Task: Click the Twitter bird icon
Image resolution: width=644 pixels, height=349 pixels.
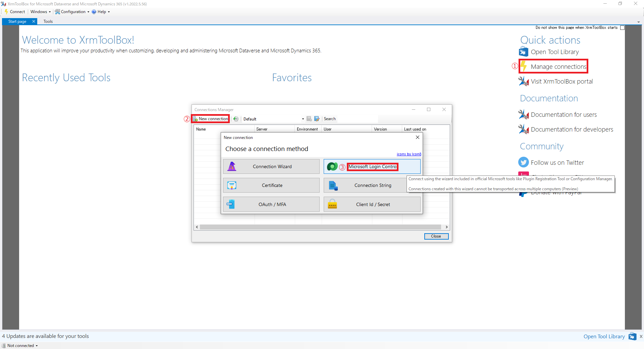Action: (523, 162)
